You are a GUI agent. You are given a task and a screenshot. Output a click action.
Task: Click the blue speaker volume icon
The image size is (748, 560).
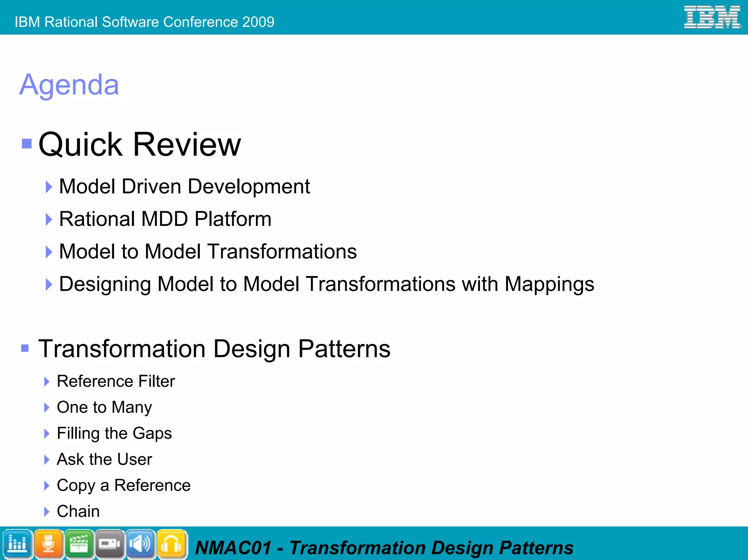coord(141,544)
